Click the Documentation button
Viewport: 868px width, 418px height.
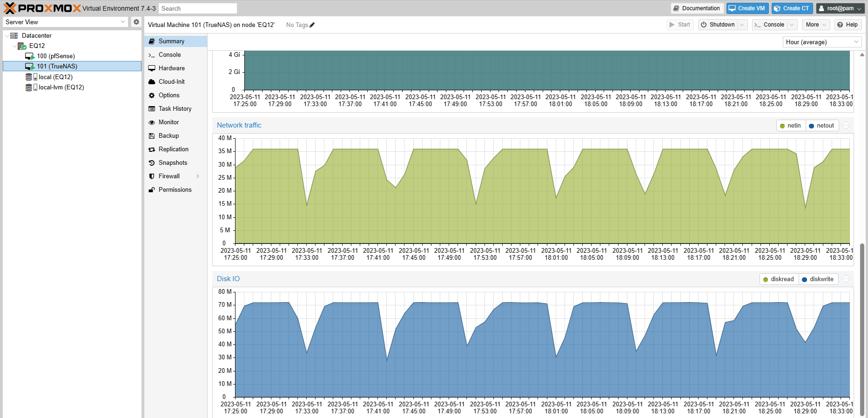point(697,8)
